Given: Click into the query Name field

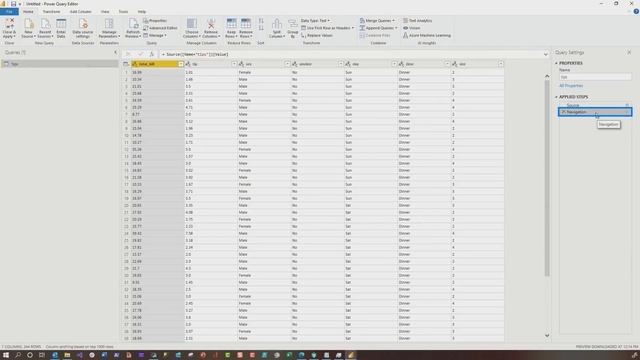Looking at the screenshot, I should 595,77.
